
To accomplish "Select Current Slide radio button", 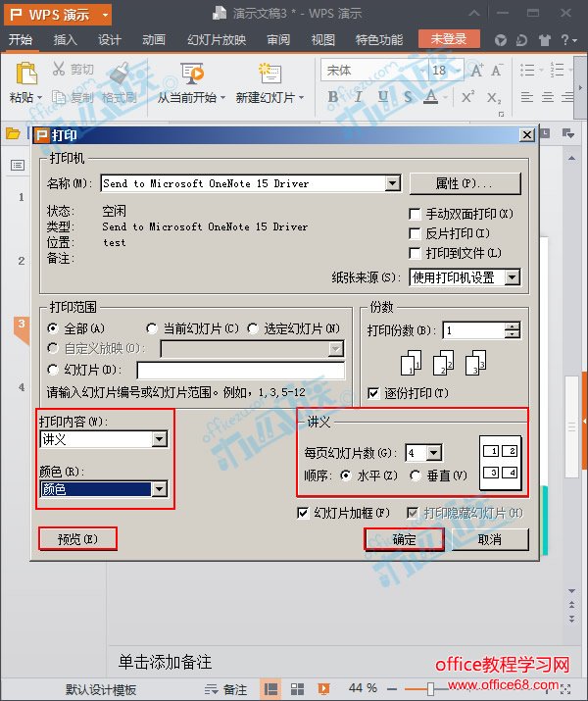I will 152,328.
